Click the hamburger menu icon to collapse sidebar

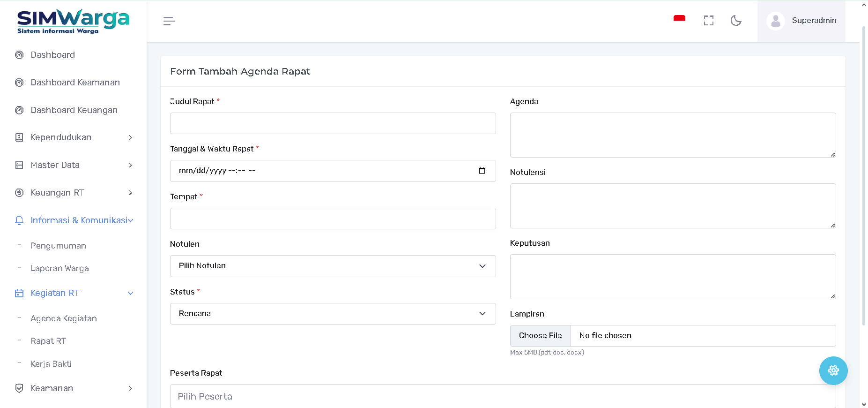tap(169, 21)
